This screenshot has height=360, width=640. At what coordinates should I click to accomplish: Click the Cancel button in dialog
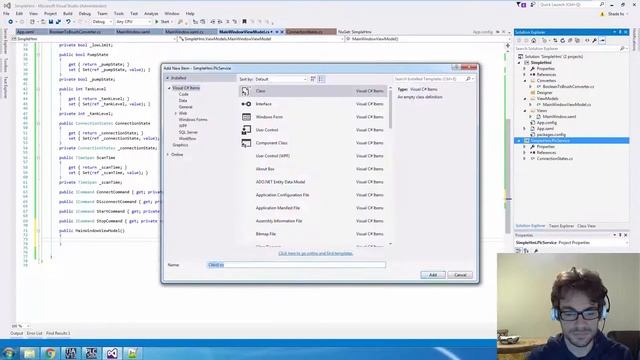460,275
